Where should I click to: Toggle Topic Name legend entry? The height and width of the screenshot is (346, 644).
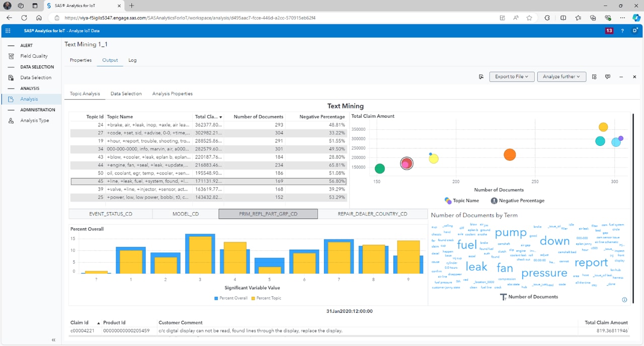[462, 201]
